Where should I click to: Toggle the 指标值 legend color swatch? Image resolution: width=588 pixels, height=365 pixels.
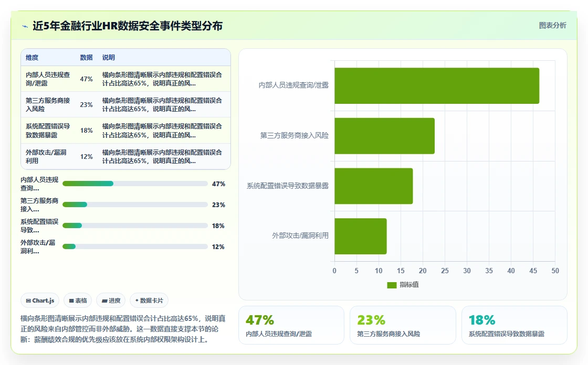(x=392, y=285)
